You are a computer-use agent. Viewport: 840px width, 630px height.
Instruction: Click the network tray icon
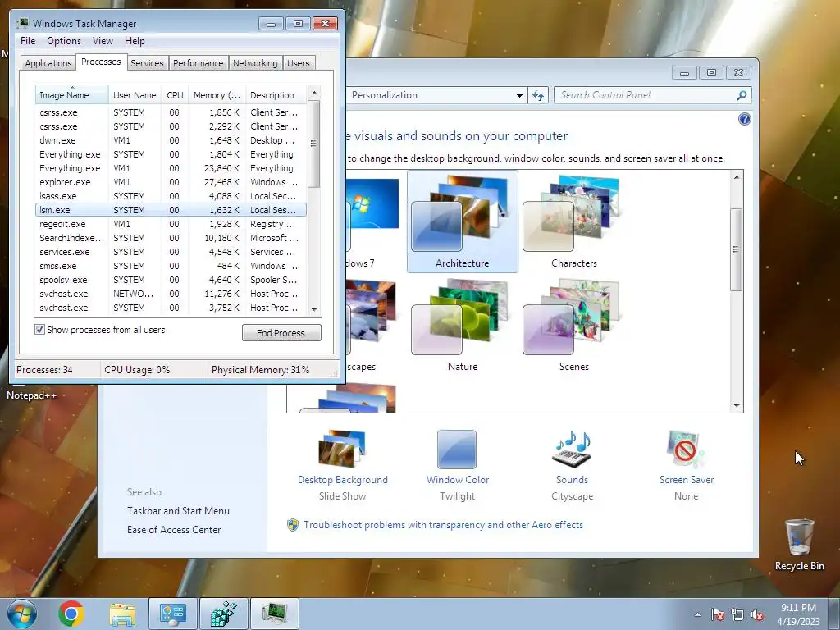(737, 614)
